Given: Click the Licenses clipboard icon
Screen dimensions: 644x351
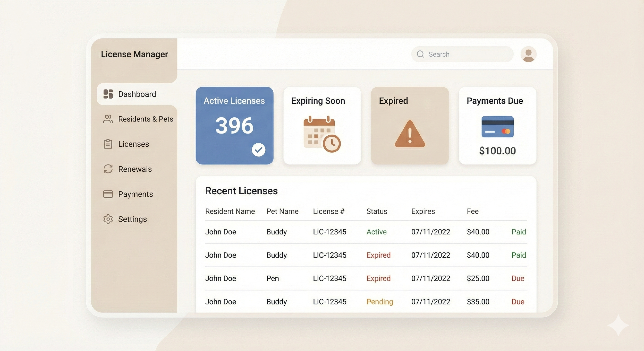Looking at the screenshot, I should (108, 144).
